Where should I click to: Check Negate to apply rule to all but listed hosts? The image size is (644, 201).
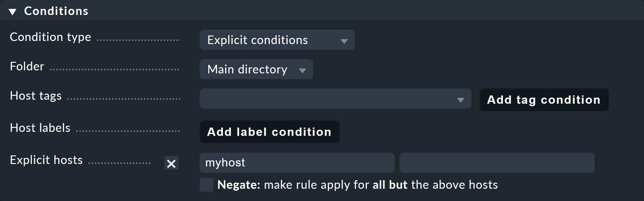(206, 185)
